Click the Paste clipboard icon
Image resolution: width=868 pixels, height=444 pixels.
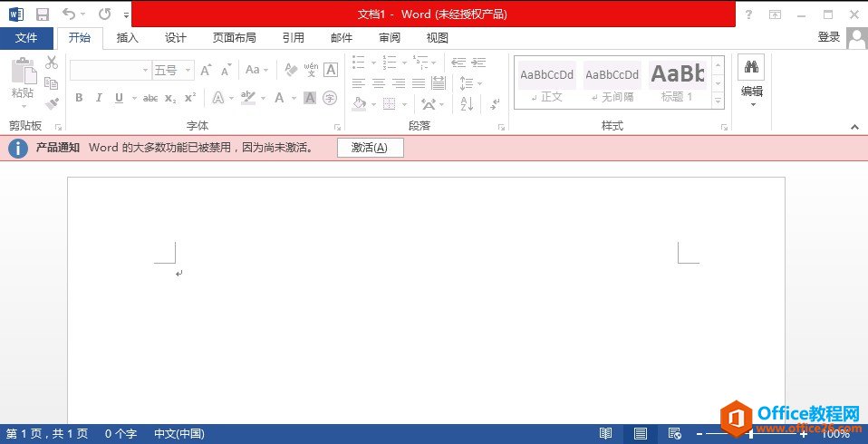click(x=24, y=71)
